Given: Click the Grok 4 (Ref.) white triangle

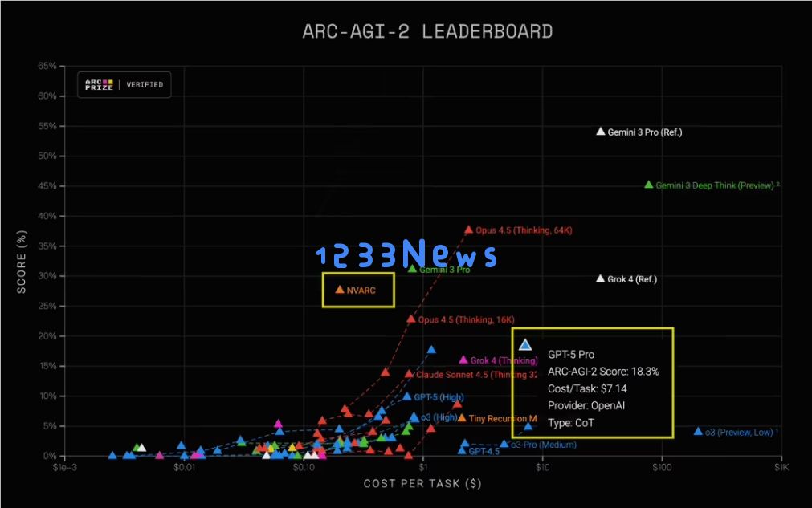Looking at the screenshot, I should tap(600, 278).
